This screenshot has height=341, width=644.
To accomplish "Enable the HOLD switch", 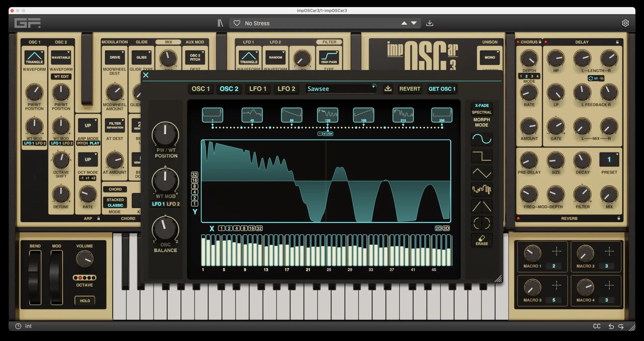I will pyautogui.click(x=85, y=301).
